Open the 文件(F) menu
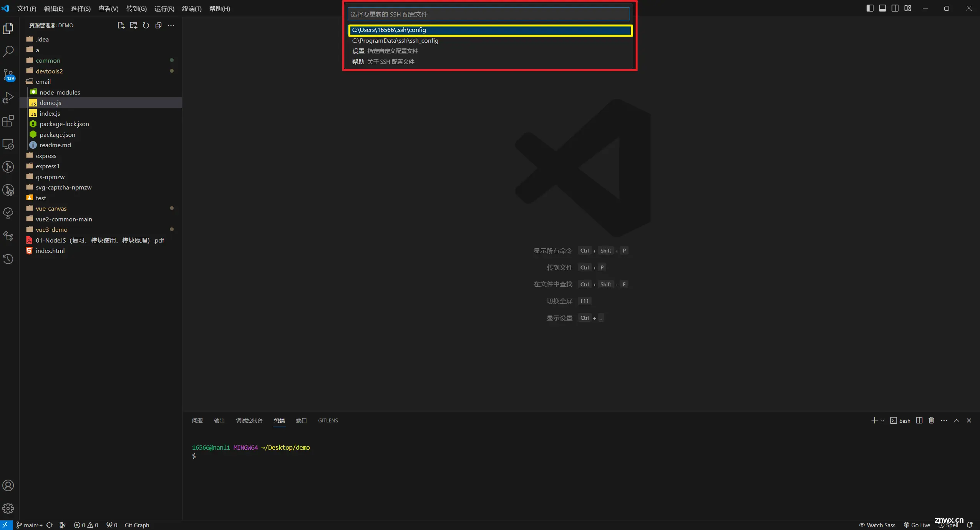The height and width of the screenshot is (530, 980). (x=27, y=8)
